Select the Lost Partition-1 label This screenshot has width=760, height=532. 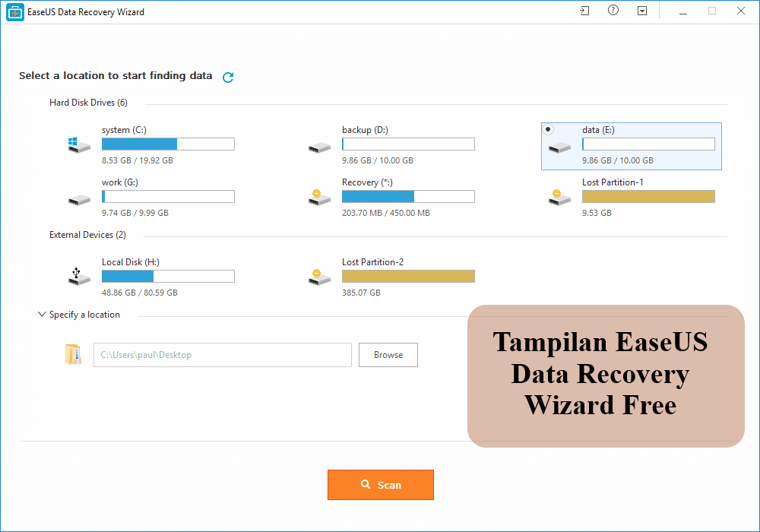click(613, 182)
